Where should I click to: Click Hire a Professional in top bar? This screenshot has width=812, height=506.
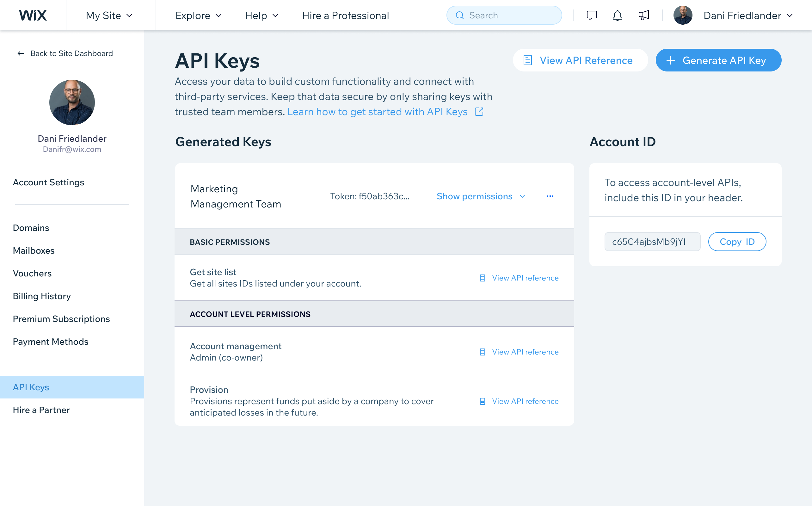click(x=345, y=15)
